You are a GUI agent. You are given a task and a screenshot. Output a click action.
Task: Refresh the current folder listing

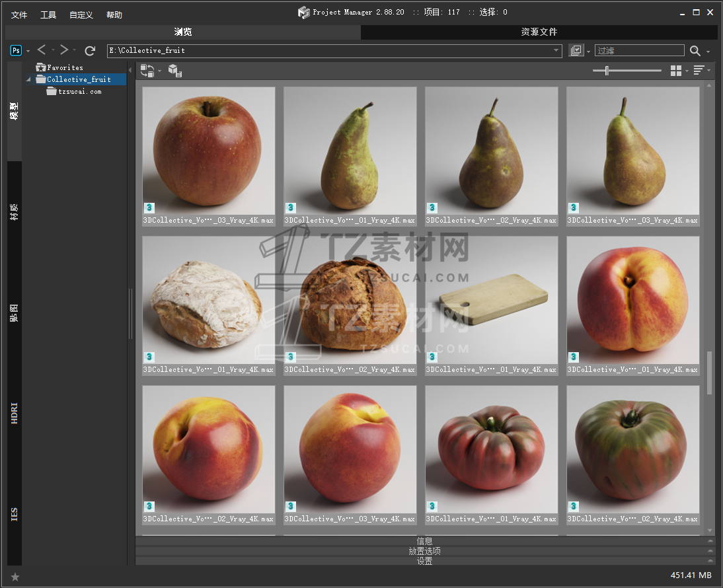point(90,51)
